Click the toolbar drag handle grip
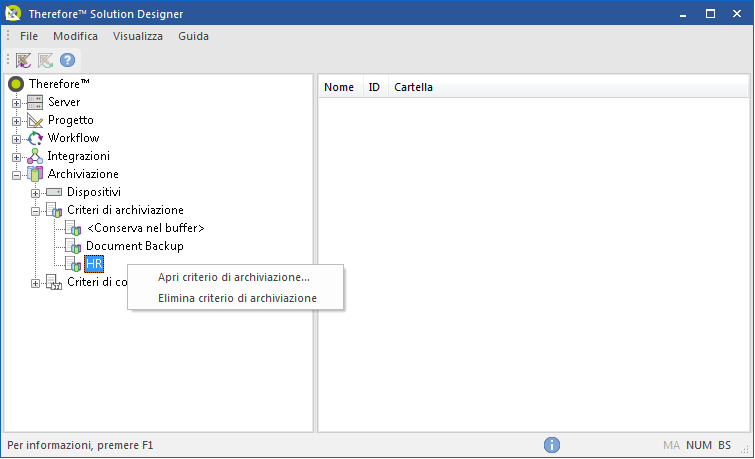Screen dimensions: 755x459 point(8,60)
